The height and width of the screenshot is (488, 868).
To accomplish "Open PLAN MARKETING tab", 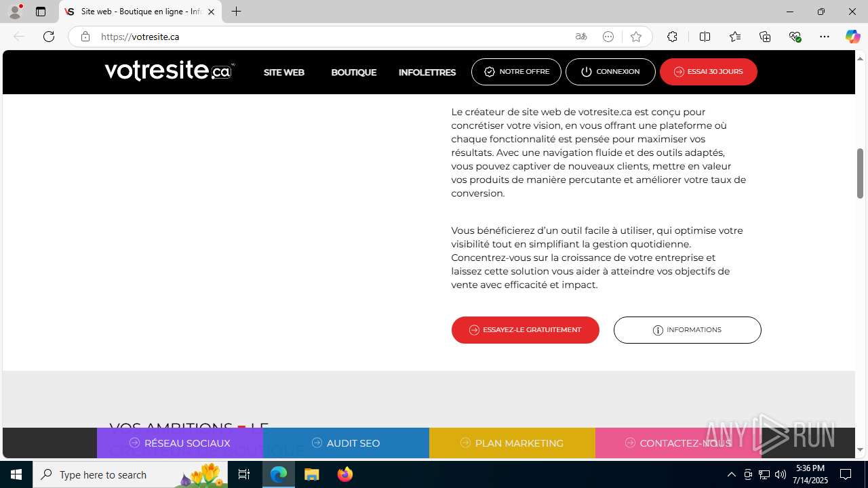I will pos(512,443).
